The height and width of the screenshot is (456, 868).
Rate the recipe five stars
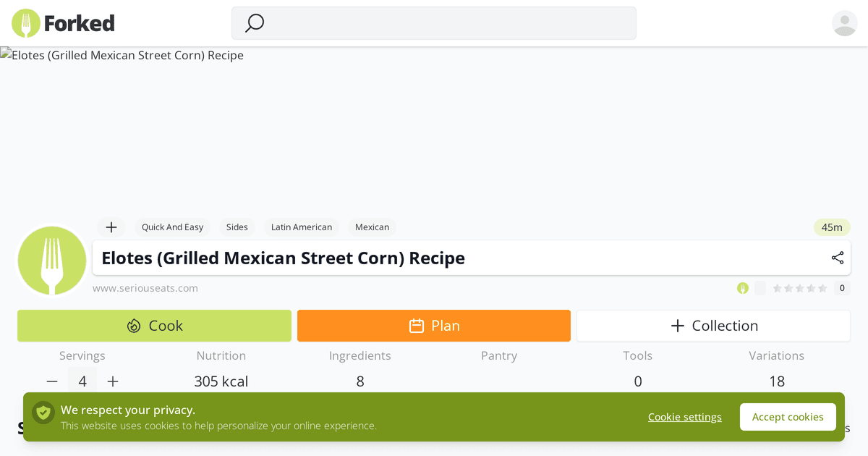coord(821,287)
